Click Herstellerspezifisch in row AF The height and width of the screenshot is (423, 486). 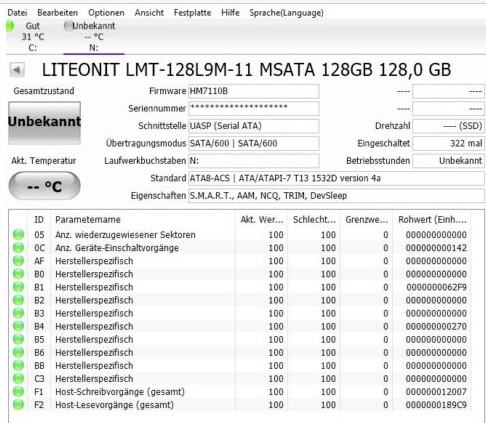coord(94,261)
